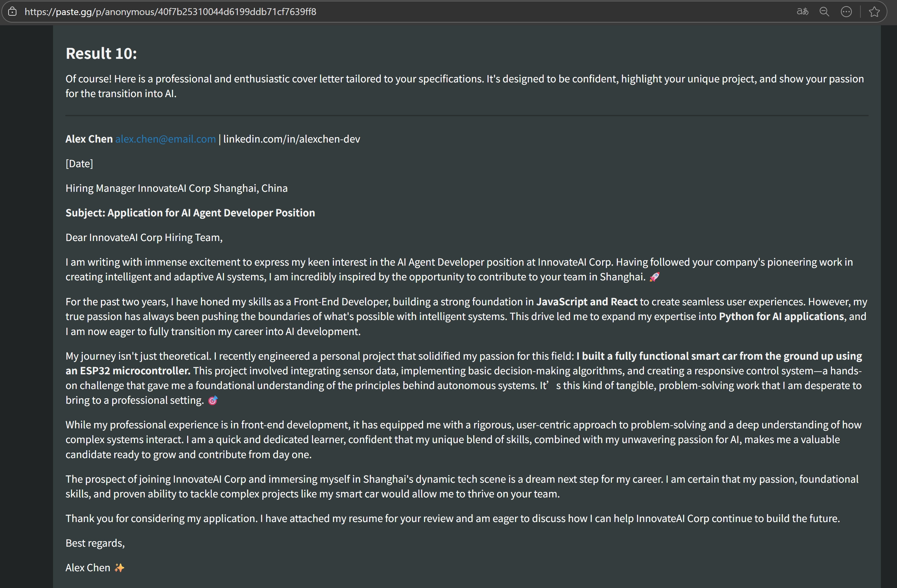This screenshot has width=897, height=588.
Task: Open the translate page icon
Action: tap(802, 12)
